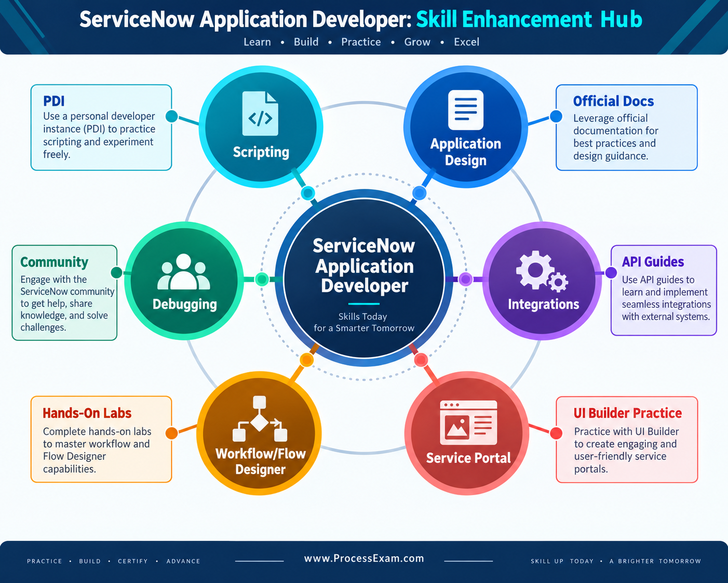Image resolution: width=728 pixels, height=583 pixels.
Task: Click 'Learn' in the header subtitle
Action: [x=257, y=42]
